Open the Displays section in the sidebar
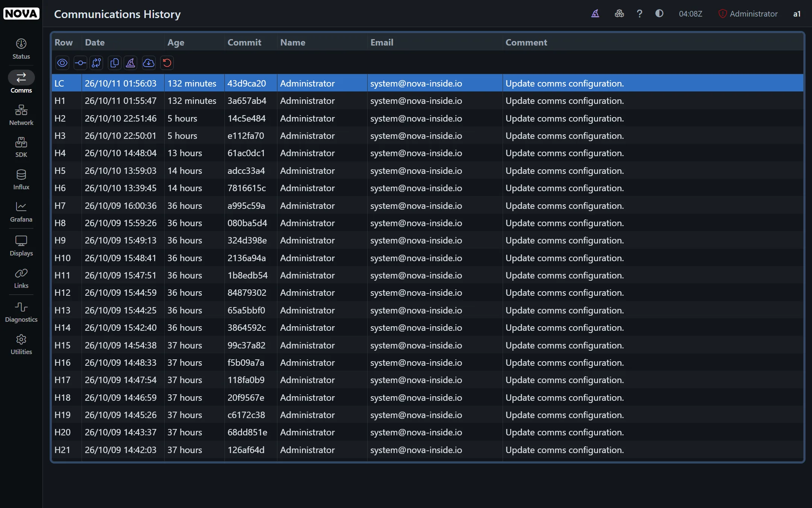 pyautogui.click(x=21, y=246)
